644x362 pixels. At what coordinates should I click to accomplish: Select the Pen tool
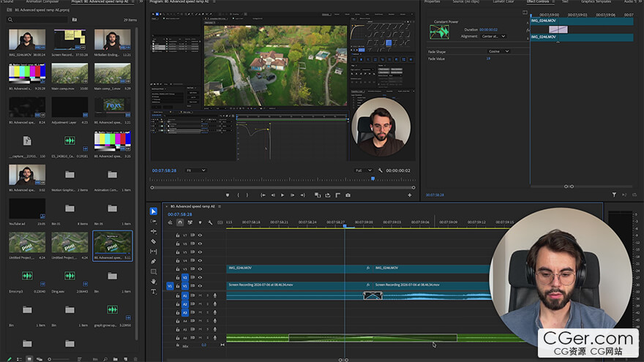click(154, 262)
